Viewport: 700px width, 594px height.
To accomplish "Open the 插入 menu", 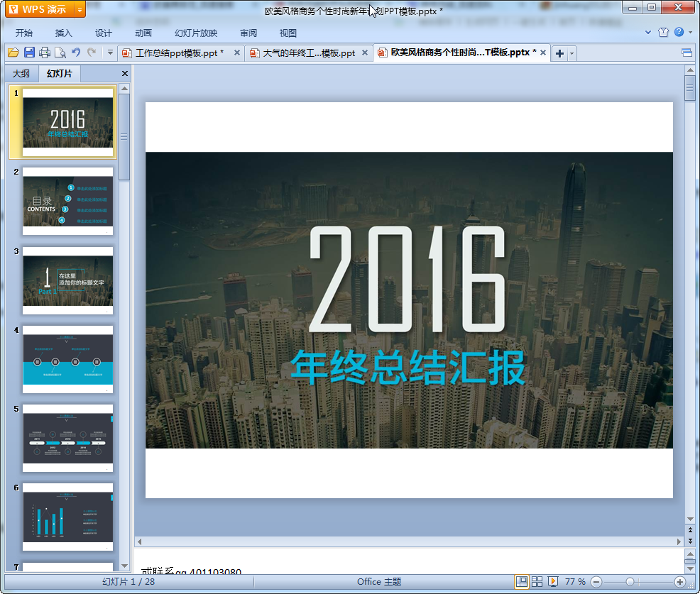I will [x=63, y=33].
